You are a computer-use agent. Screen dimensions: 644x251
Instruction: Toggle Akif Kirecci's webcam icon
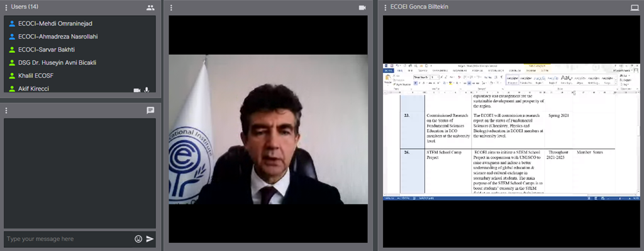click(x=136, y=90)
